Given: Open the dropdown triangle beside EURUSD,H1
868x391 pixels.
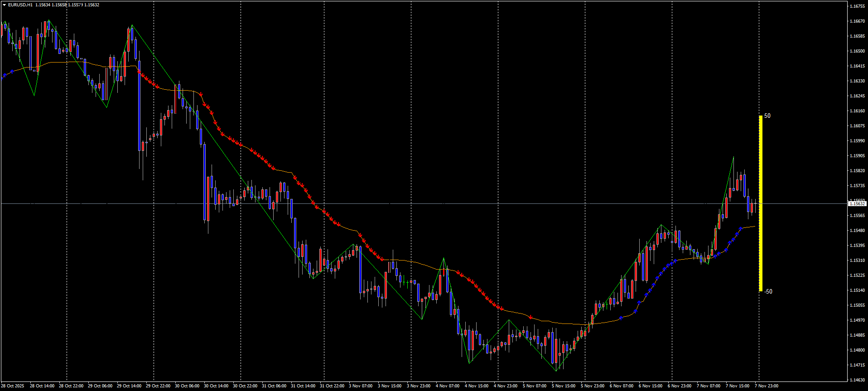Looking at the screenshot, I should point(4,5).
